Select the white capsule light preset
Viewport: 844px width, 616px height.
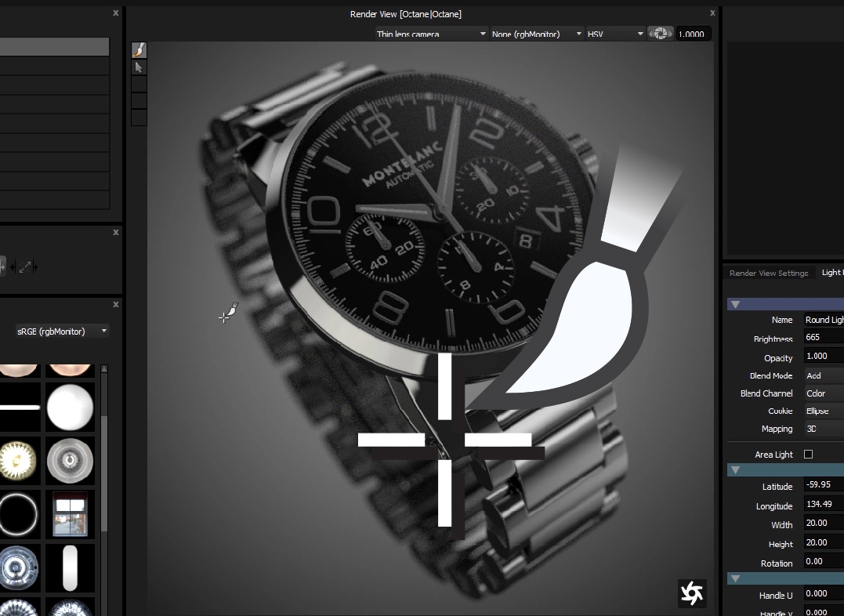(x=70, y=567)
